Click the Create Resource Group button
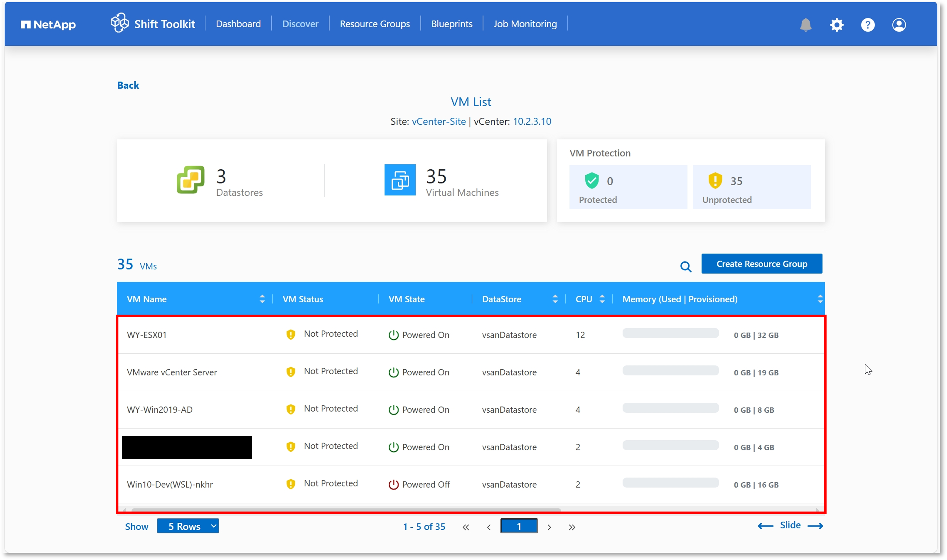947x560 pixels. [x=761, y=263]
